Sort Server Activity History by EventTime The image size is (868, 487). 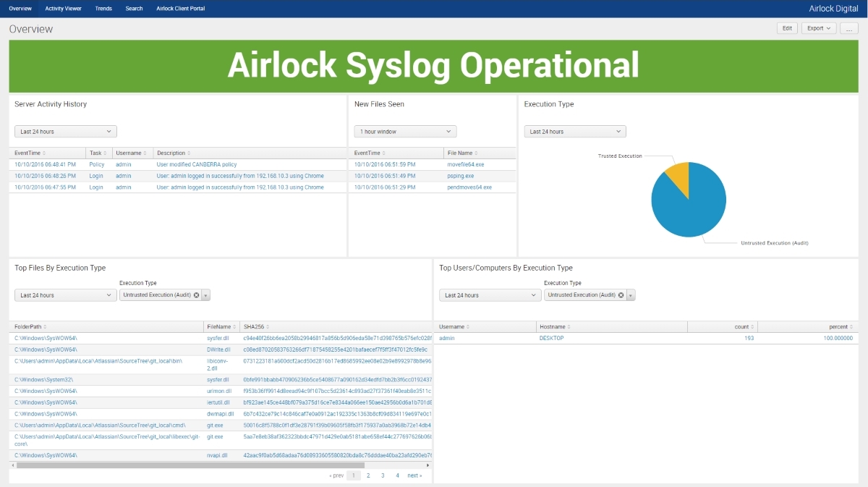click(x=30, y=153)
